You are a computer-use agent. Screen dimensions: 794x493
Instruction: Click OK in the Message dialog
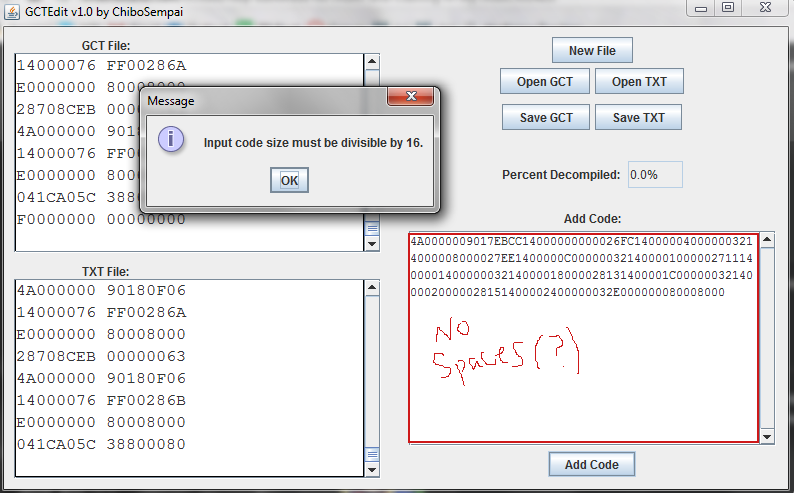289,180
